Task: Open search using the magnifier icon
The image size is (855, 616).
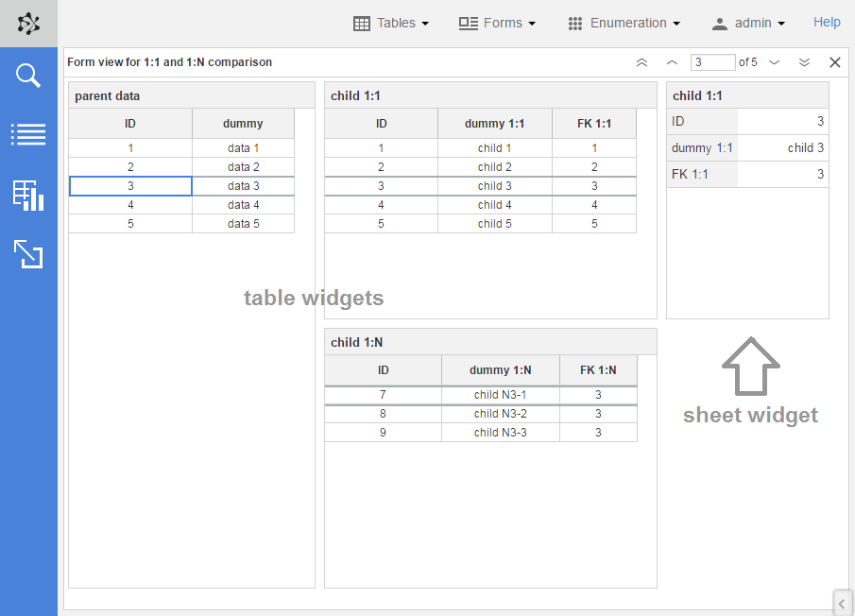Action: 28,75
